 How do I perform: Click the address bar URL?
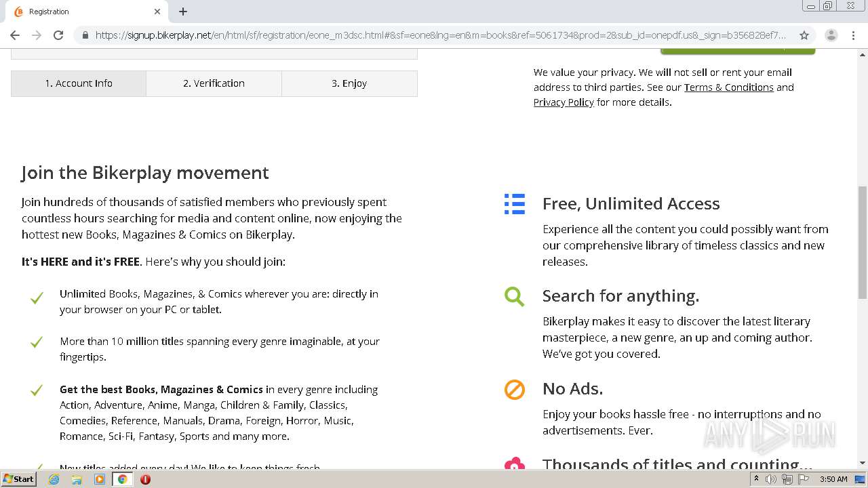(x=441, y=35)
